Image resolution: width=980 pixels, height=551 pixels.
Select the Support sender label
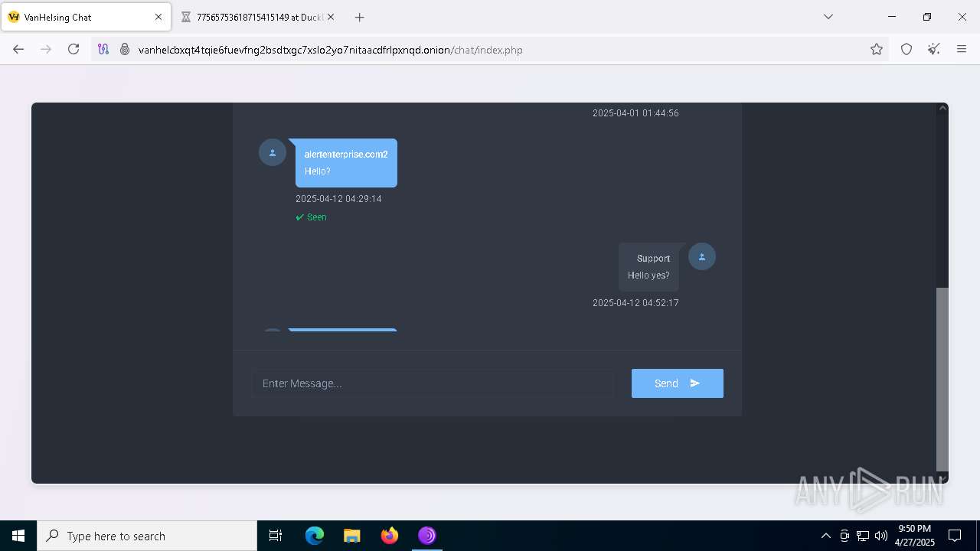click(x=653, y=259)
